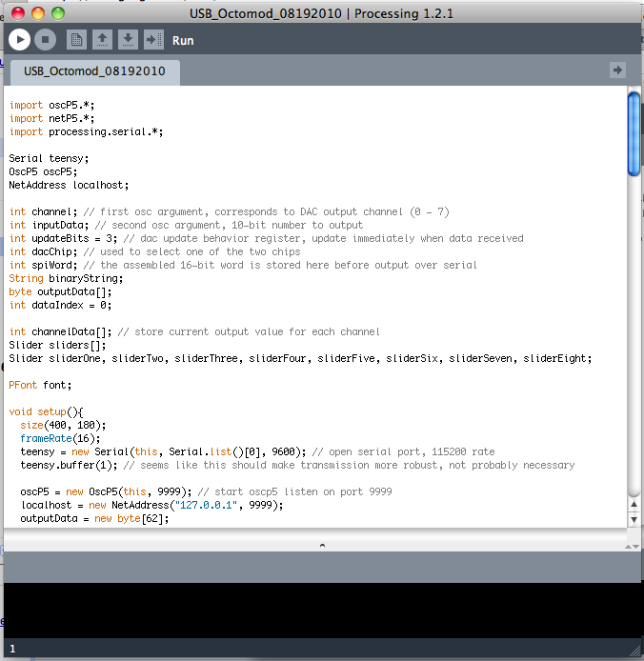Click the line 'OscP5 oscP5;'
644x661 pixels.
coord(43,172)
